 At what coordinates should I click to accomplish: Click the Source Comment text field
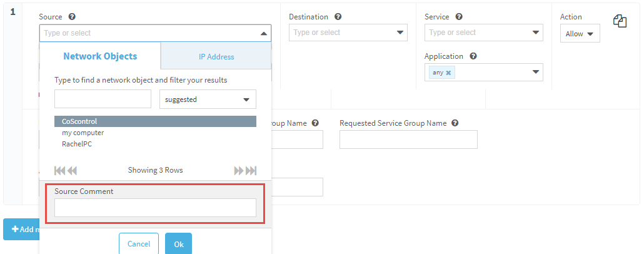coord(155,208)
